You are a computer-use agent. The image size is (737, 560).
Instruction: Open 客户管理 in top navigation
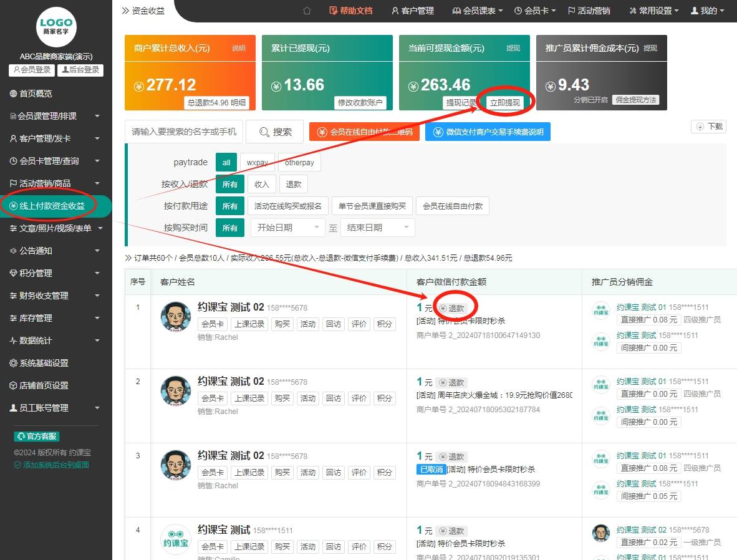click(x=413, y=11)
